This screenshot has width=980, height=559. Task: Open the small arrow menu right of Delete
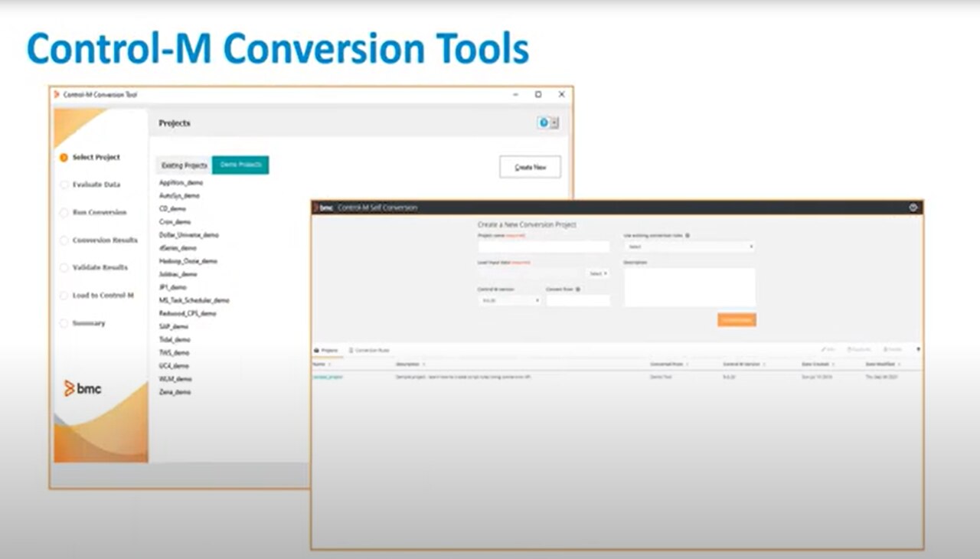coord(918,349)
